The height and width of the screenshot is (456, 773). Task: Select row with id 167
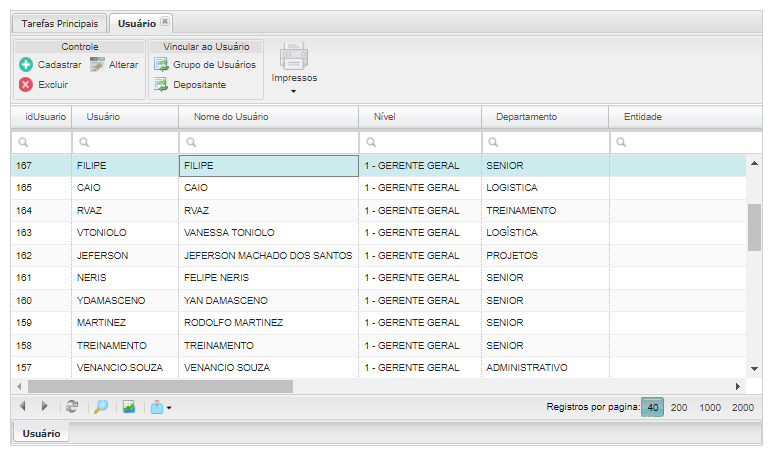378,166
